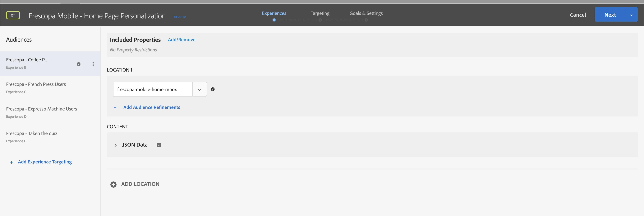Viewport: 644px width, 216px height.
Task: Click the activity title Frescopa Mobile - Home Page Personalization
Action: tap(97, 16)
